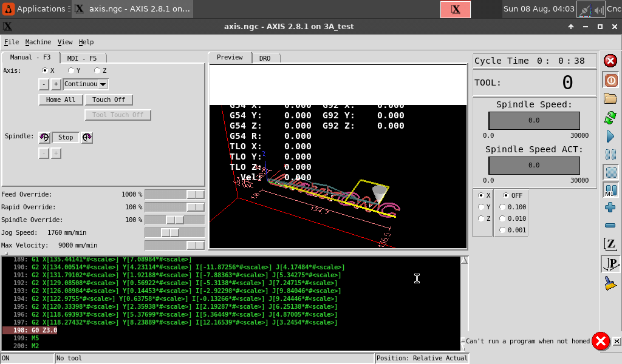The width and height of the screenshot is (622, 364).
Task: Click the Touch Off button
Action: pyautogui.click(x=109, y=99)
